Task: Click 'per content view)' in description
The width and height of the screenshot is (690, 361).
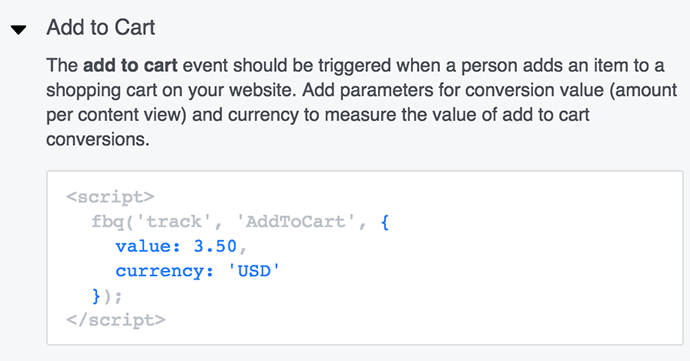Action: pos(117,115)
